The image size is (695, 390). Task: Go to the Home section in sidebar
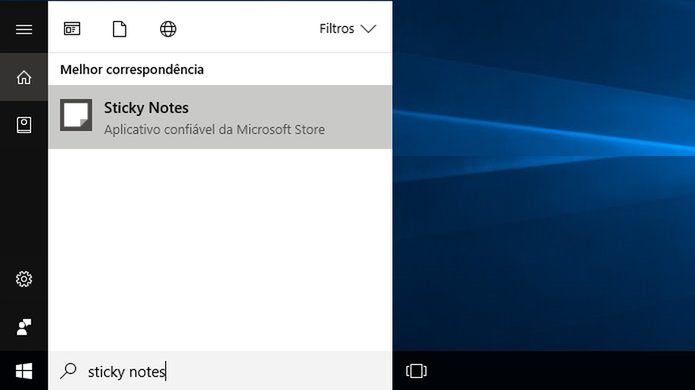pyautogui.click(x=24, y=77)
